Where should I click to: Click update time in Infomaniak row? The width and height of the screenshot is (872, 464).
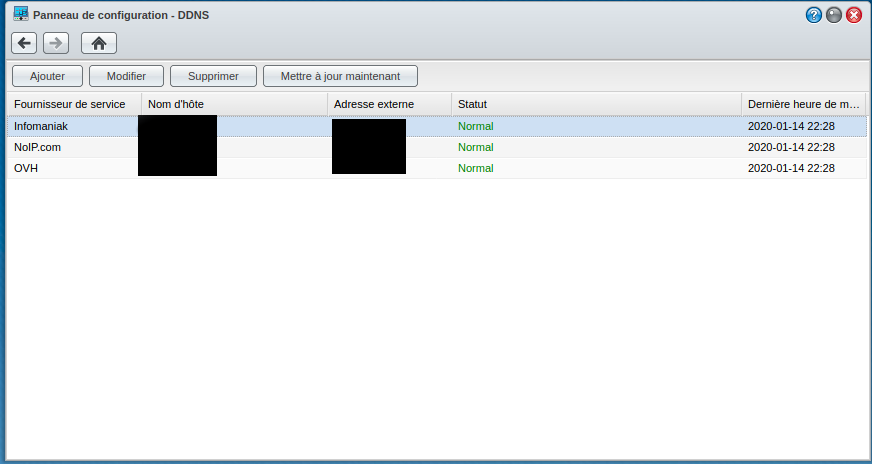pos(791,126)
